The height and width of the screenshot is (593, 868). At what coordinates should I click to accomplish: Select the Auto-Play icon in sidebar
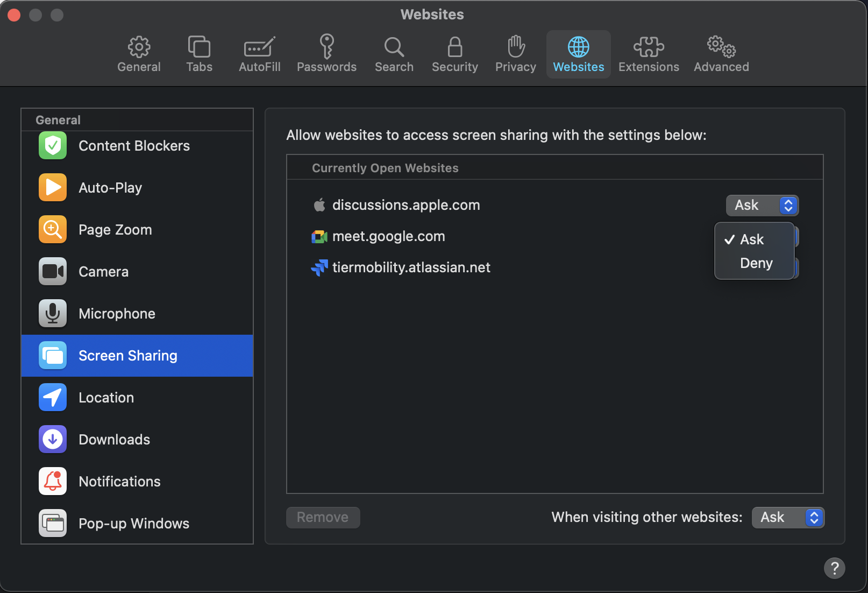point(53,188)
